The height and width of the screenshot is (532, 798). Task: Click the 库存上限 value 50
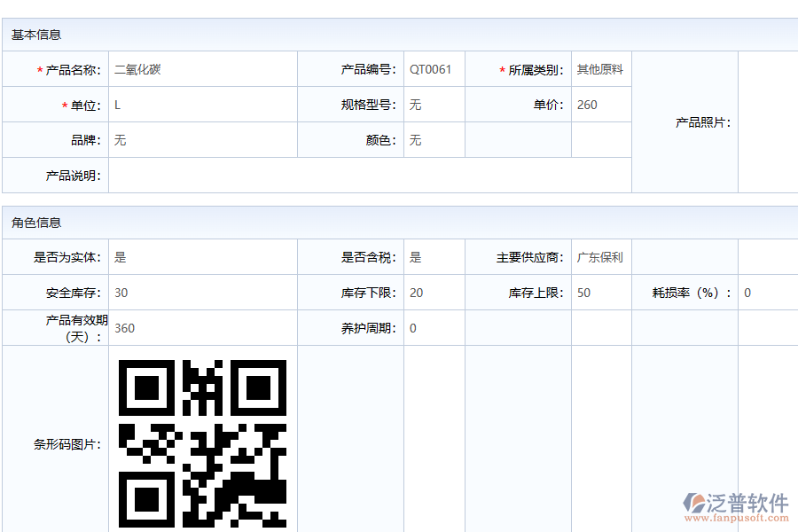point(583,293)
